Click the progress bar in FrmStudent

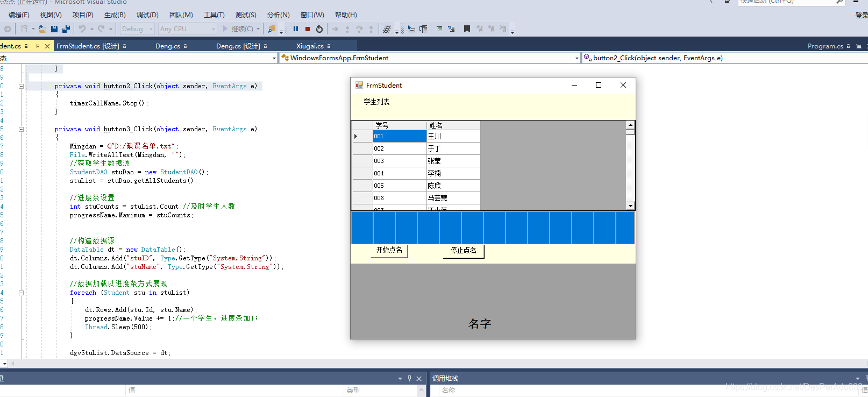coord(493,228)
